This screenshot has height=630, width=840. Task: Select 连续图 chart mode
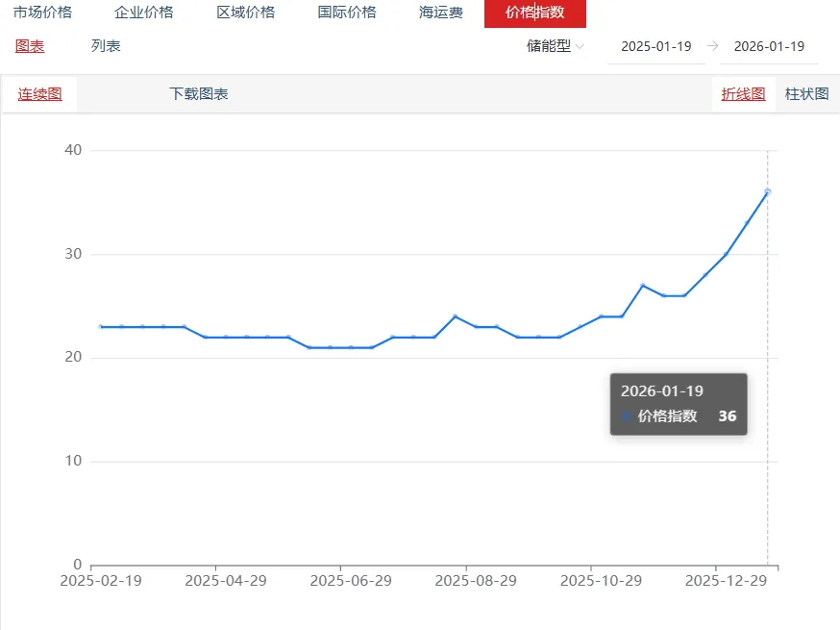click(40, 94)
